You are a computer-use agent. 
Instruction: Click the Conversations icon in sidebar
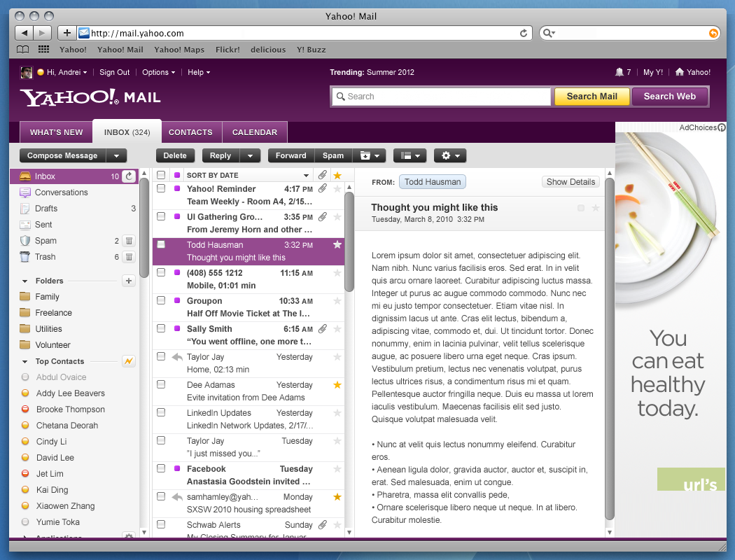(x=24, y=192)
